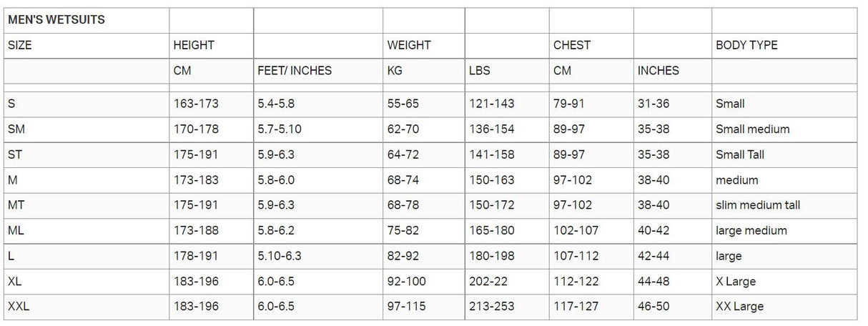Click the MEN'S WETSUITS table title
This screenshot has height=326, width=868.
tap(56, 20)
